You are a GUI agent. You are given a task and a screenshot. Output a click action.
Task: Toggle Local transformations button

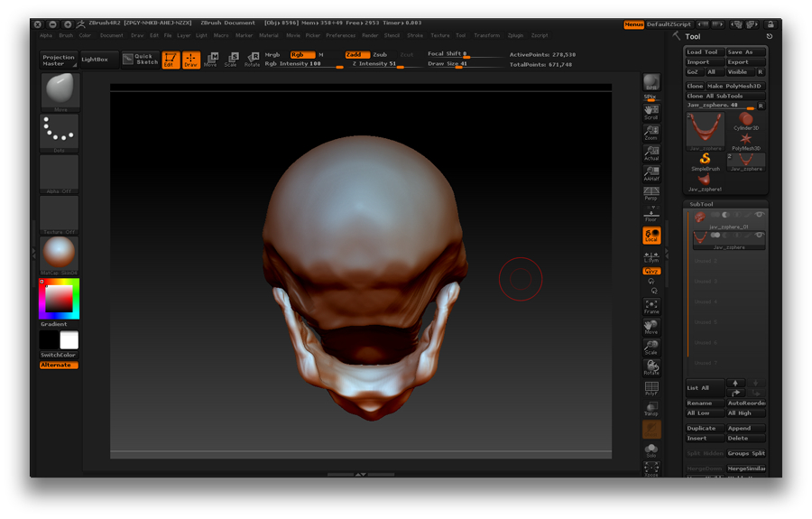(651, 236)
